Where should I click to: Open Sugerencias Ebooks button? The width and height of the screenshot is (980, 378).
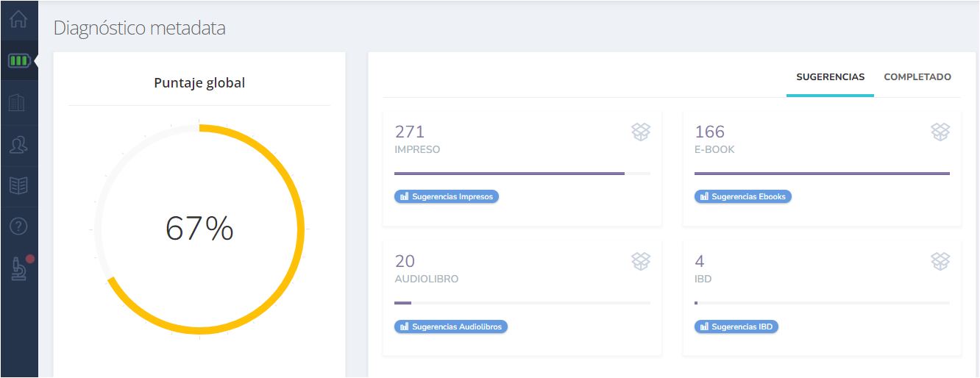pyautogui.click(x=743, y=196)
